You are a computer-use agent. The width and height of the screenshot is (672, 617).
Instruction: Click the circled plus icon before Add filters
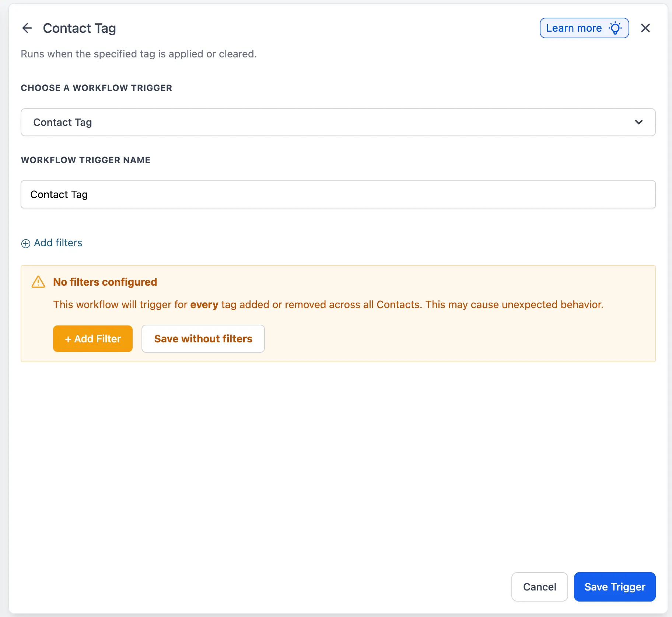[25, 243]
